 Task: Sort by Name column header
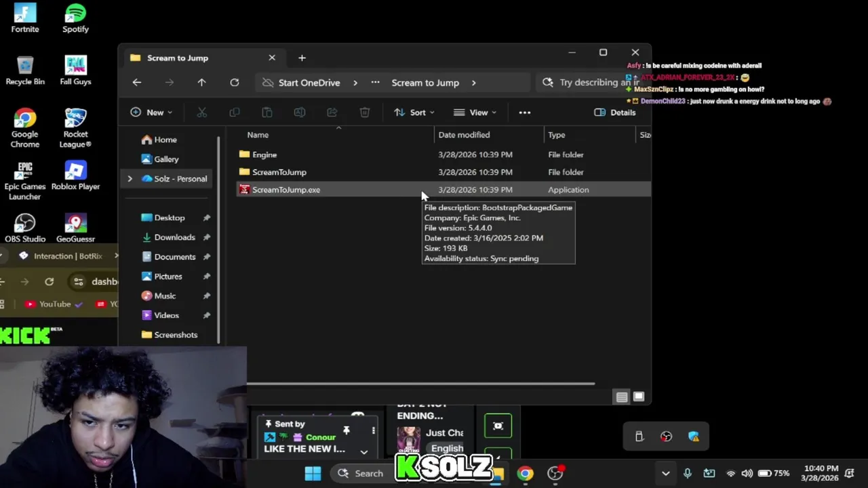point(336,135)
